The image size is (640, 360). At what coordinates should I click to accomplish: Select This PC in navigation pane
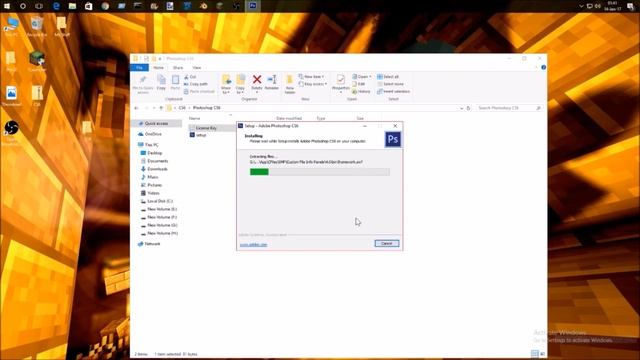pos(151,145)
